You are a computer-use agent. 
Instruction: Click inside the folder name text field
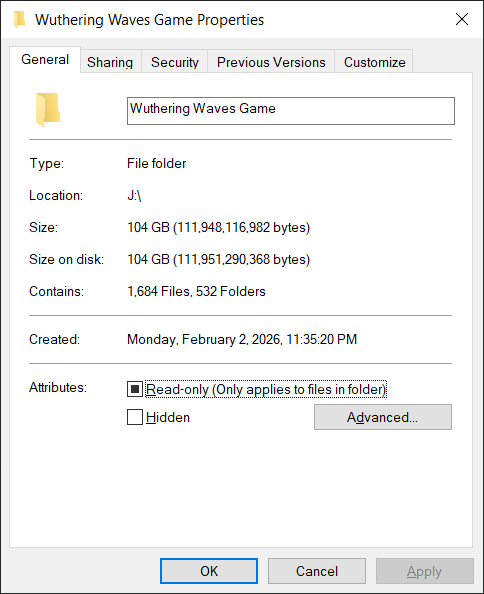coord(291,111)
